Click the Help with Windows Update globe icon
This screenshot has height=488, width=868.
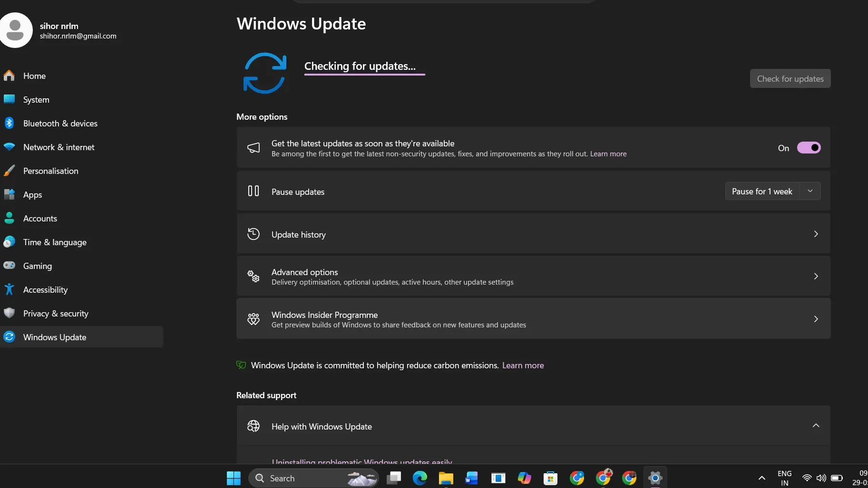(x=254, y=426)
